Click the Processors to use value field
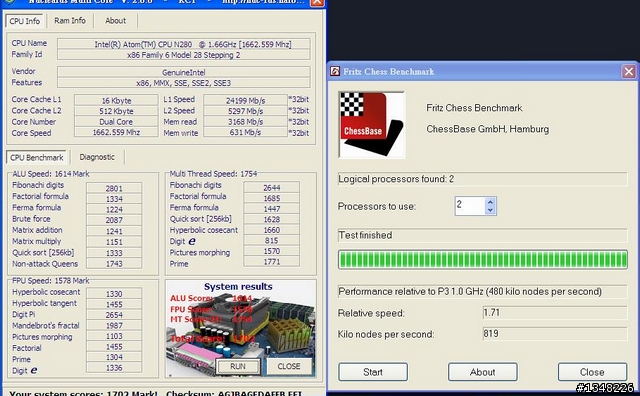This screenshot has width=640, height=396. [x=470, y=206]
